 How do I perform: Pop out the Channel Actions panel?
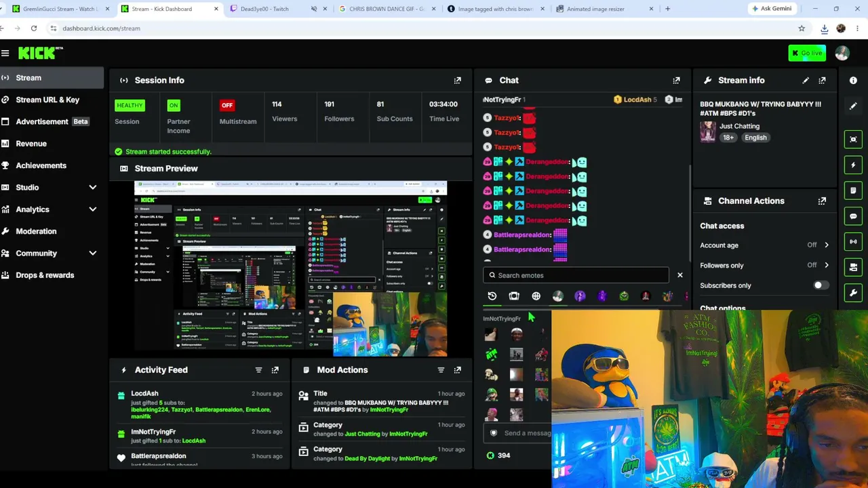click(x=822, y=201)
